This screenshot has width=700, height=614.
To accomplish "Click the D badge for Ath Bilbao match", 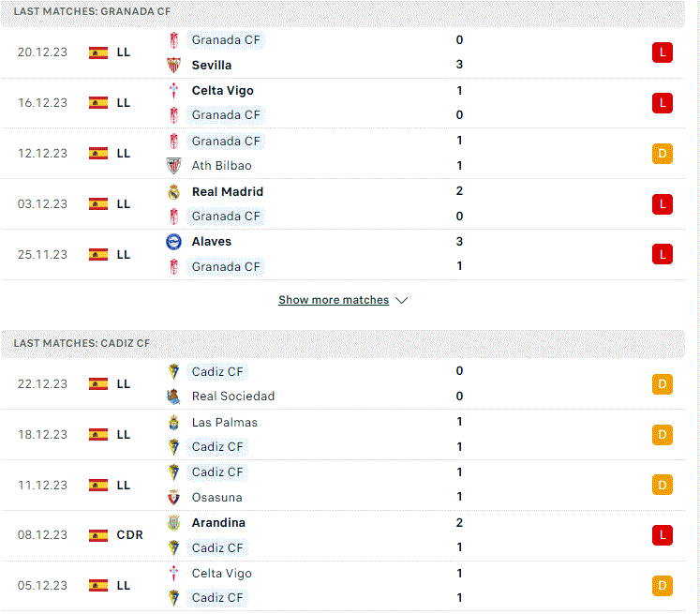I will click(x=663, y=154).
